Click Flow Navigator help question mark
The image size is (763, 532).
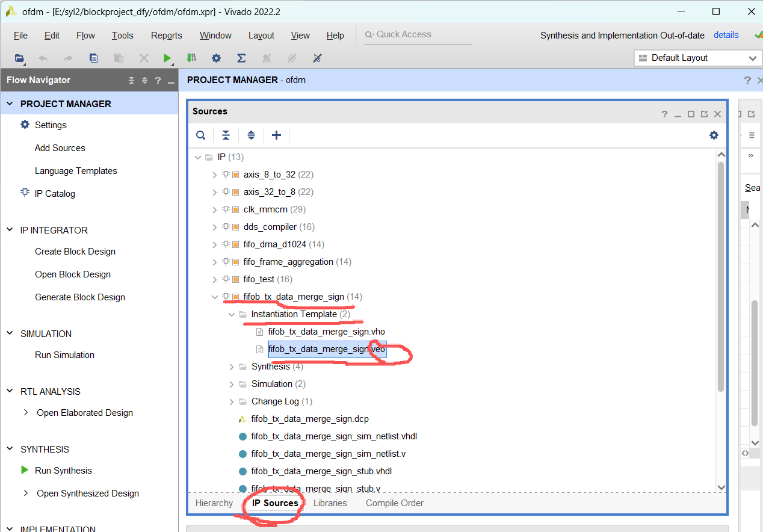(158, 80)
